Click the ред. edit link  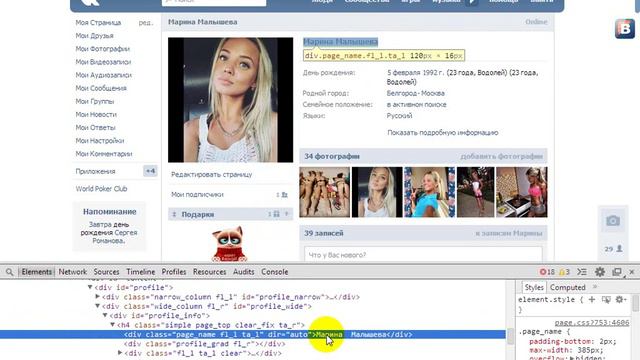pos(146,23)
